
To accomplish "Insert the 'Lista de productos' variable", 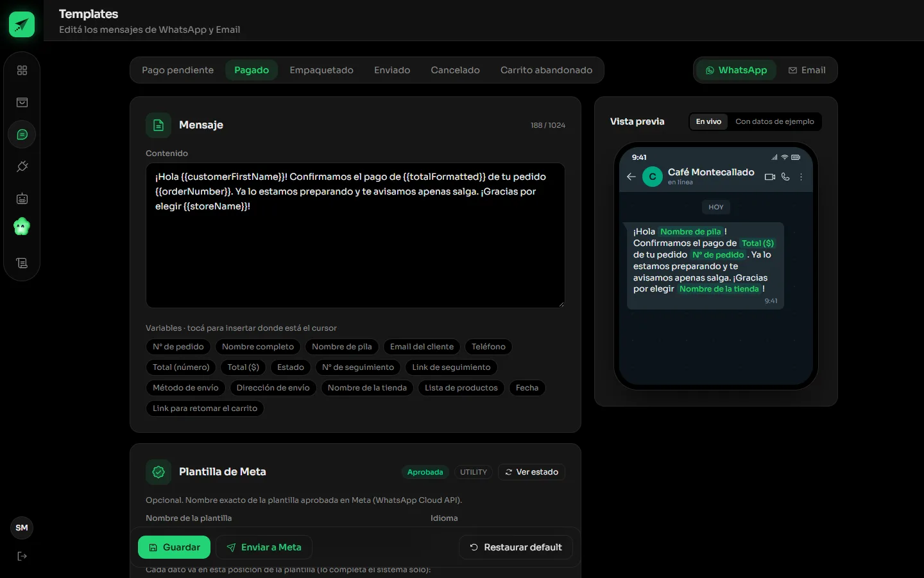I will coord(461,388).
